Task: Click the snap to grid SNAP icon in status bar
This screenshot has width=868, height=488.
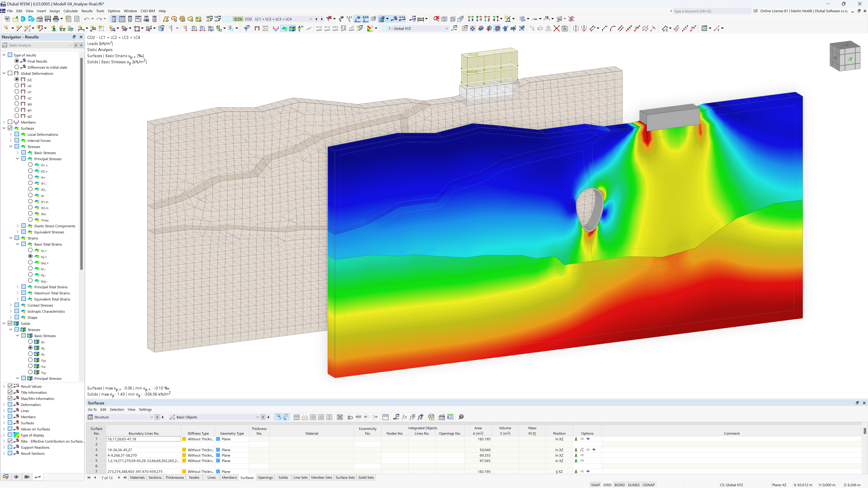Action: click(x=596, y=484)
